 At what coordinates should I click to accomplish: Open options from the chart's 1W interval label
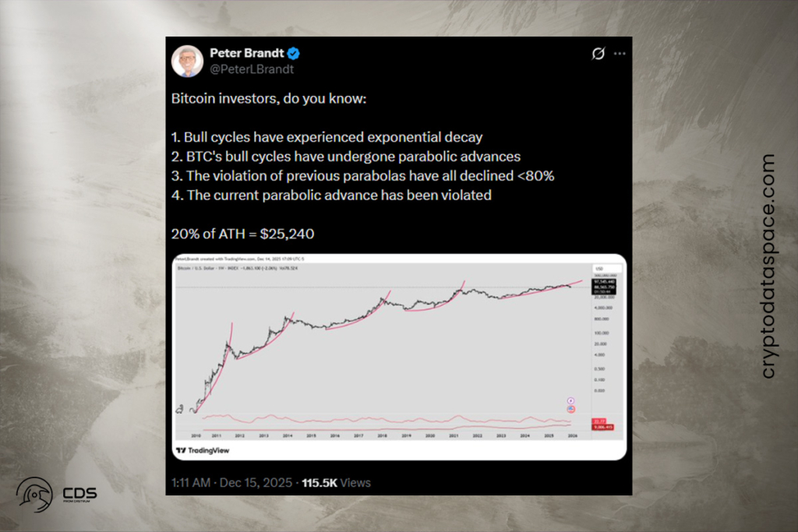pos(221,269)
